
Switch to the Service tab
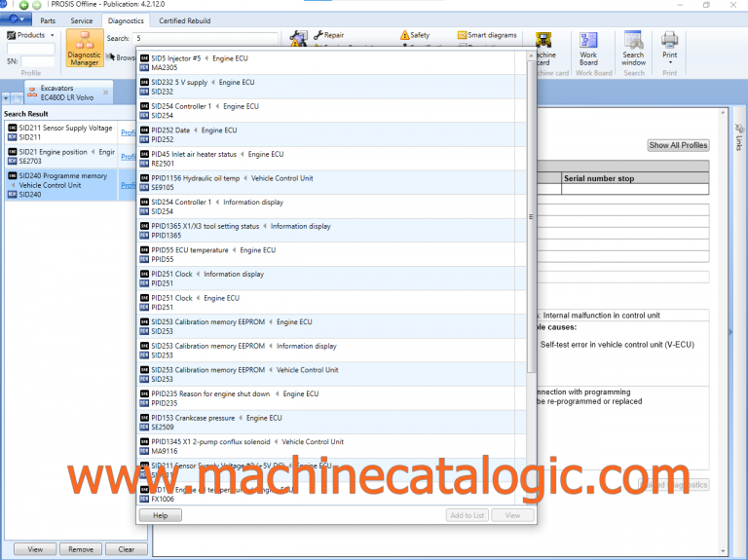tap(82, 21)
